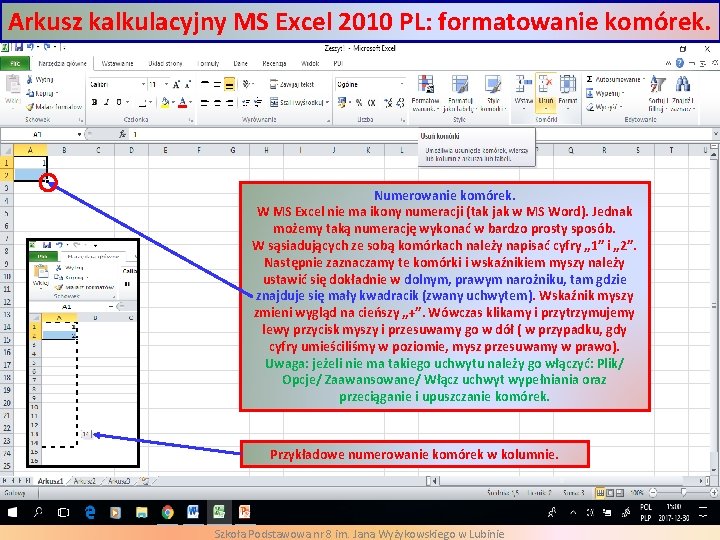Switch to the Wstawianie ribbon tab
720x540 pixels.
coord(117,63)
